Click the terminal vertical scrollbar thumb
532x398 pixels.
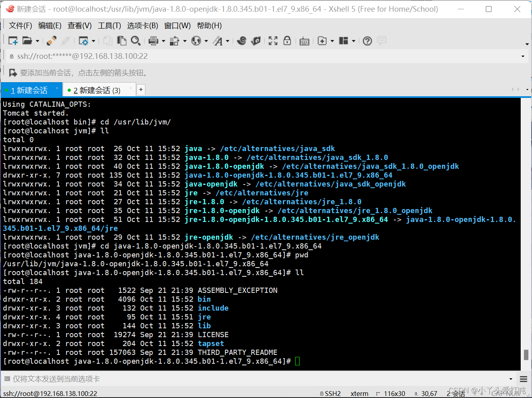pos(526,355)
